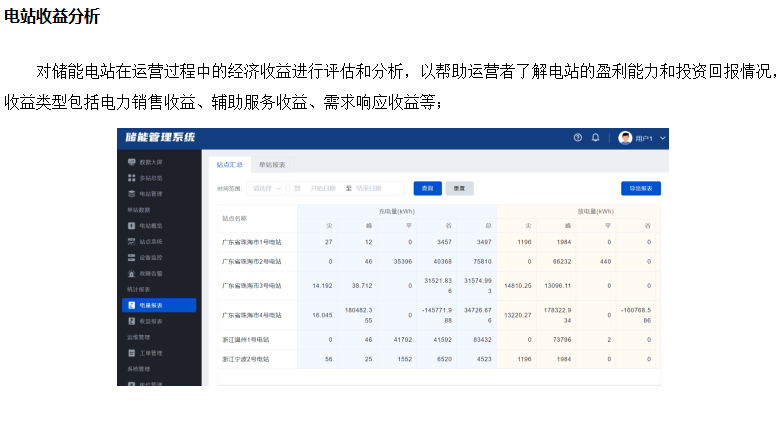This screenshot has width=784, height=421.
Task: Switch to the 单站报表 tab
Action: pyautogui.click(x=272, y=164)
